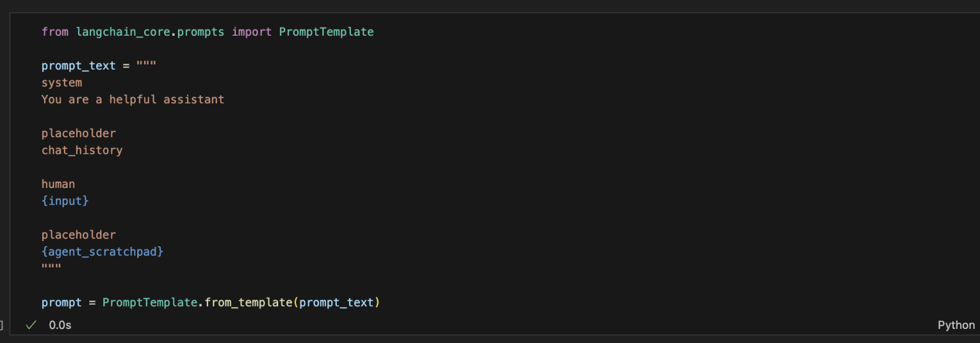The height and width of the screenshot is (343, 980).
Task: Click the chat_history line
Action: [x=82, y=150]
